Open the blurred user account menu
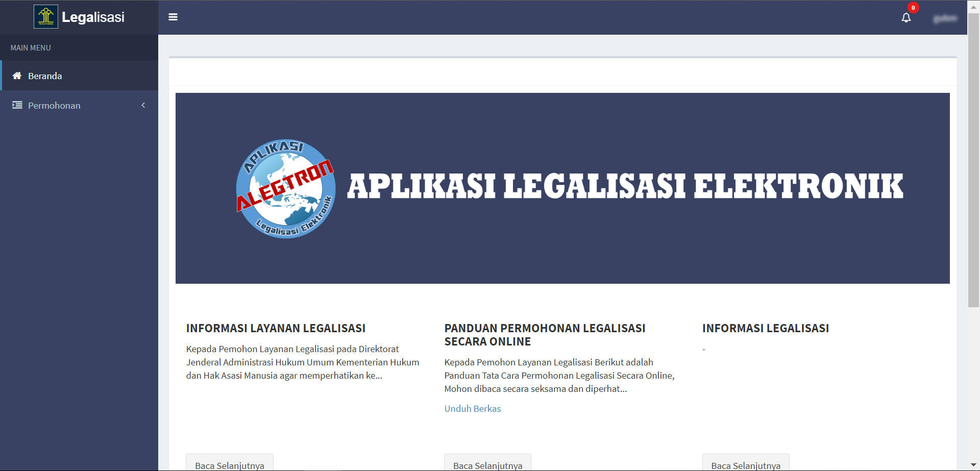 coord(945,18)
